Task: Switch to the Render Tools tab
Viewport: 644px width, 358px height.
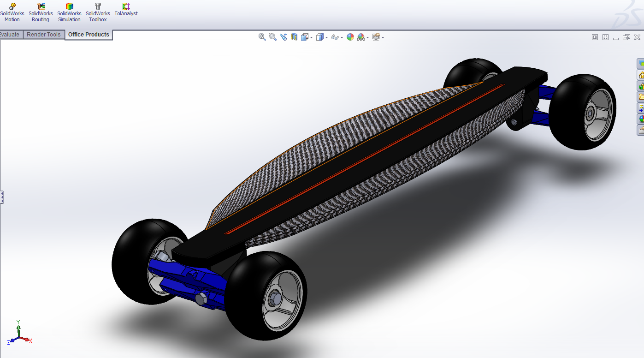Action: (44, 35)
